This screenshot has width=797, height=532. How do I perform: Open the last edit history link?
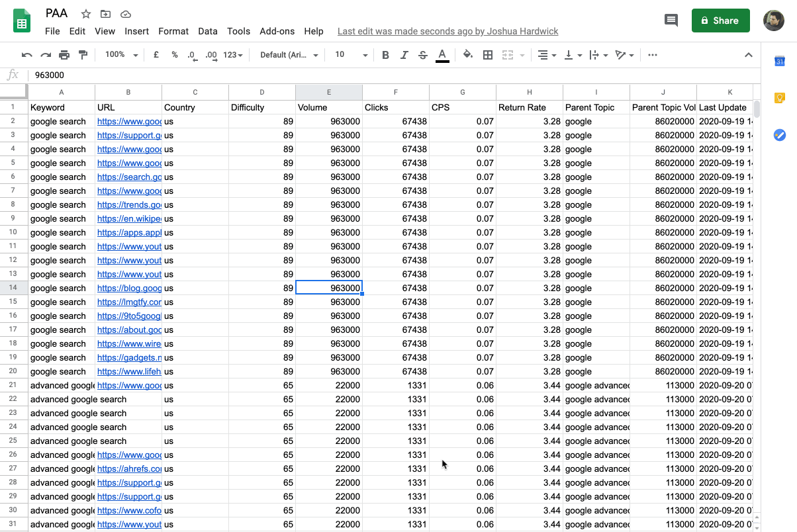point(447,31)
